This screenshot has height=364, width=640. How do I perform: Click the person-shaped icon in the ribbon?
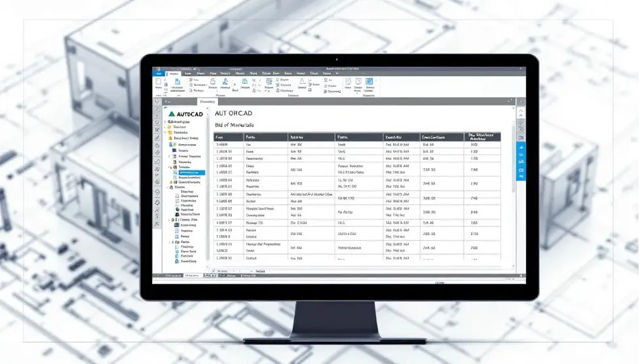click(225, 82)
